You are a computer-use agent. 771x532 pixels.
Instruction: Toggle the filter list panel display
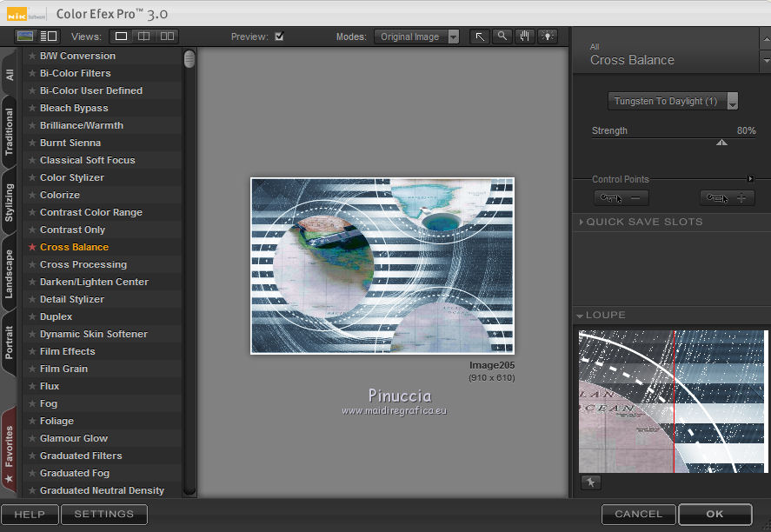pyautogui.click(x=49, y=37)
